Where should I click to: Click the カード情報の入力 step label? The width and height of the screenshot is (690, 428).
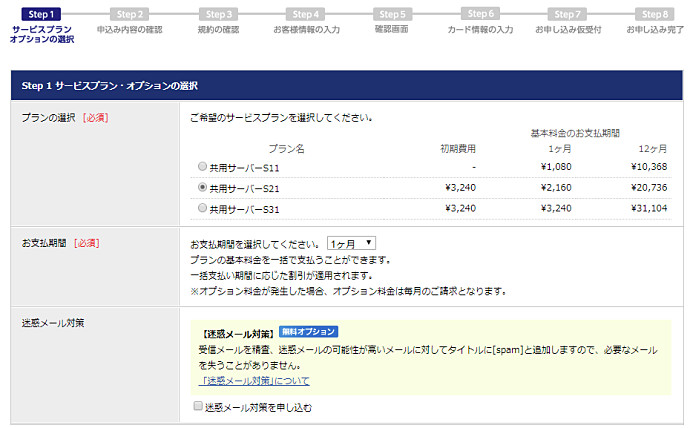(480, 30)
